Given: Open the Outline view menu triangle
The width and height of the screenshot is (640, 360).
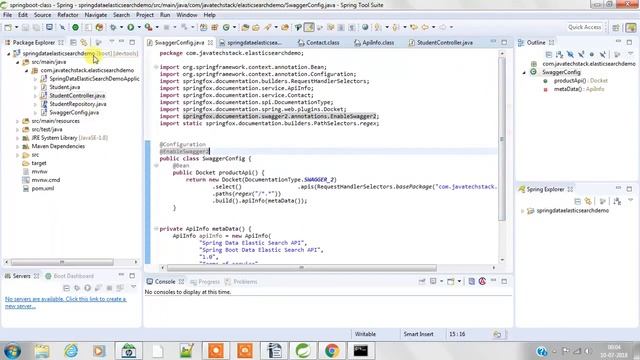Looking at the screenshot, I should pyautogui.click(x=631, y=54).
